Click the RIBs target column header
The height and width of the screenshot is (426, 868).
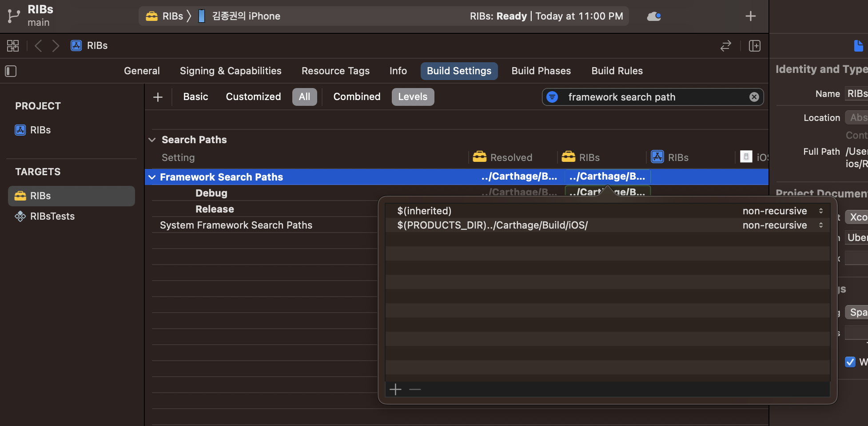click(x=581, y=158)
